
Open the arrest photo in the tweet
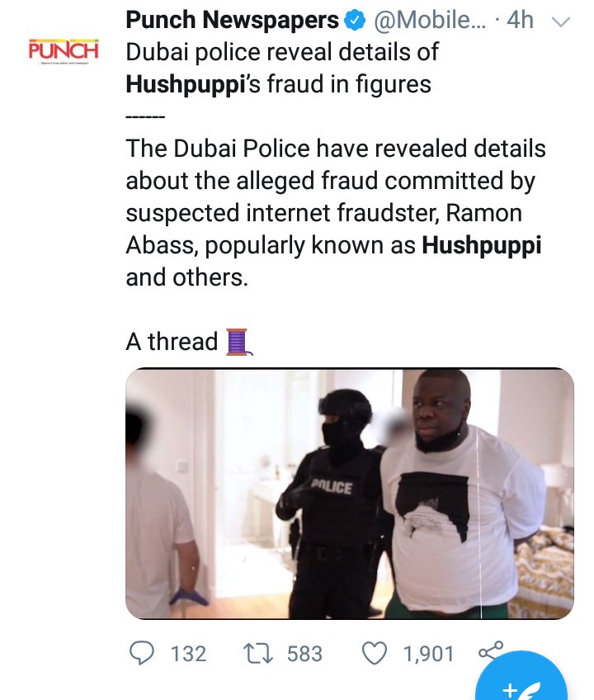click(x=349, y=493)
